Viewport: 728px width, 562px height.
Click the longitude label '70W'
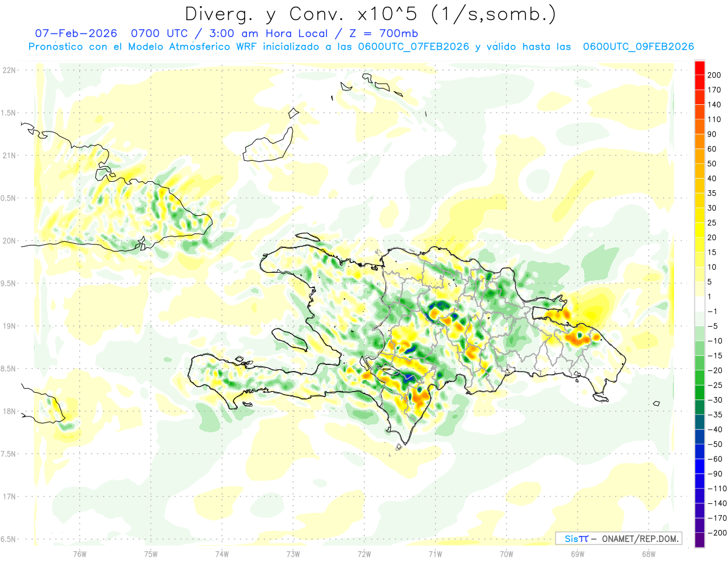click(507, 554)
